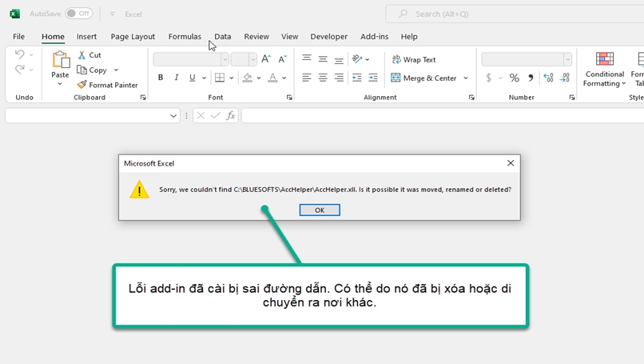Screen dimensions: 644x364
Task: Switch to the View tab
Action: coord(289,36)
